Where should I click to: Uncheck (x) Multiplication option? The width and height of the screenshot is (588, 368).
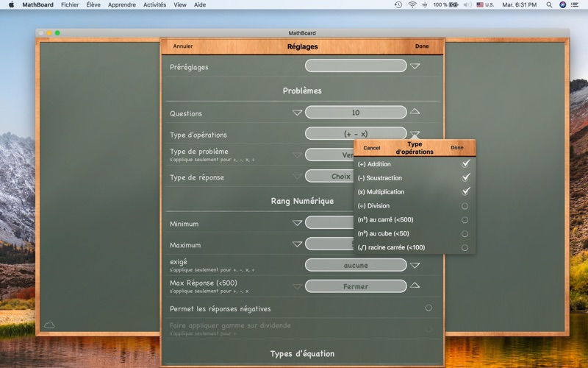point(465,191)
